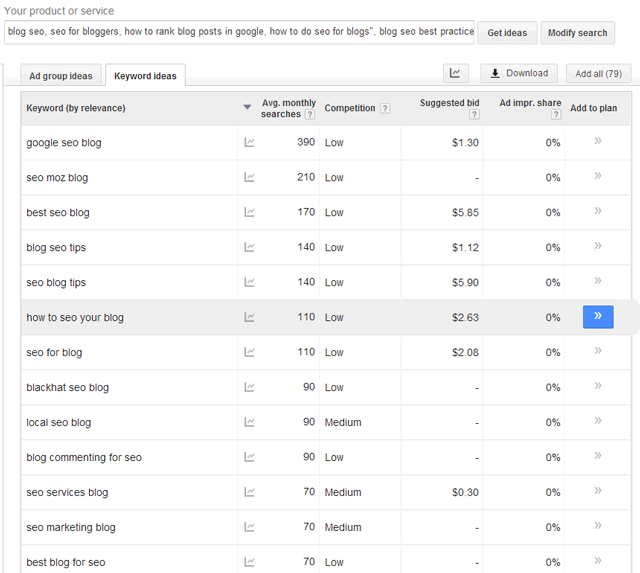Screen dimensions: 640x573
Task: Click the Get ideas button
Action: [x=507, y=33]
